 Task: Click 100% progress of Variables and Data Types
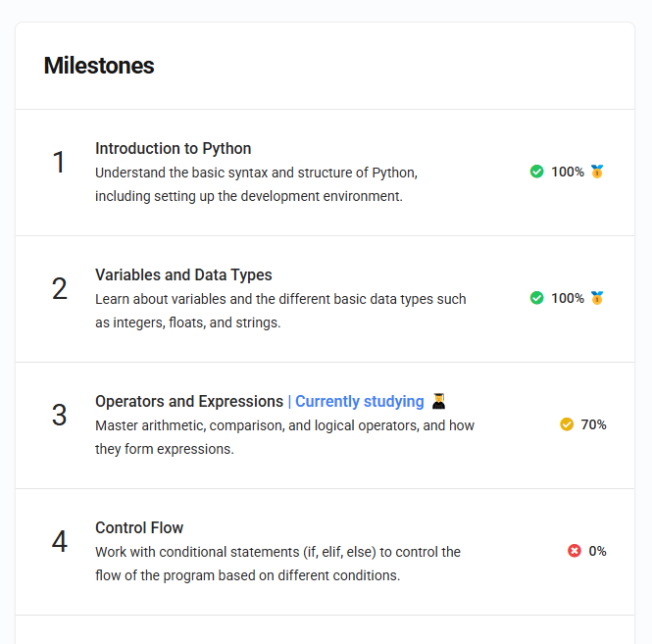[567, 298]
